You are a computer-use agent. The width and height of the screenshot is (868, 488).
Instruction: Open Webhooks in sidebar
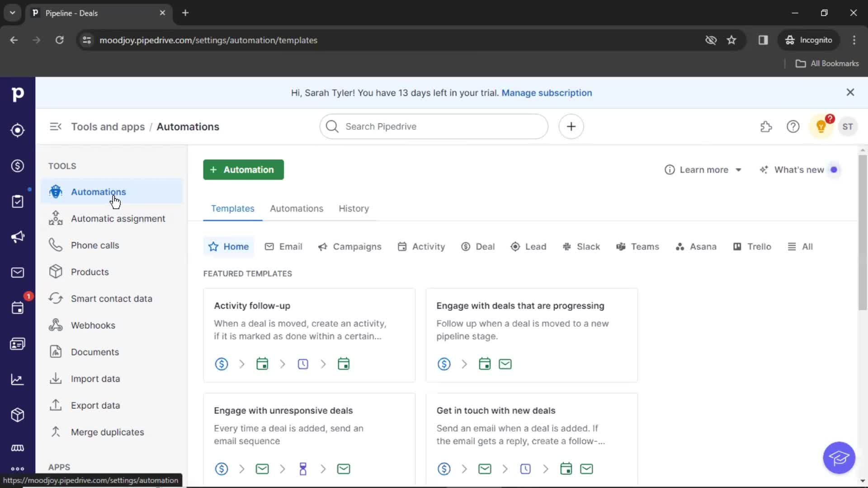111,325
